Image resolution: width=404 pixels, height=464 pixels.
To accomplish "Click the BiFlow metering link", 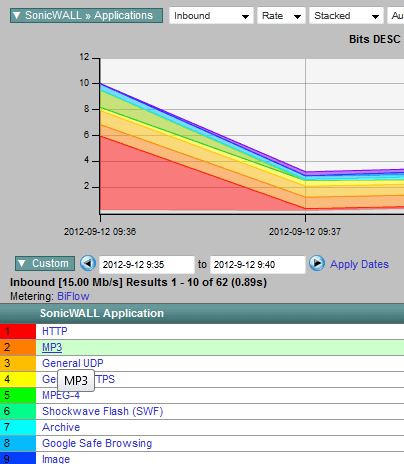I will pos(73,296).
